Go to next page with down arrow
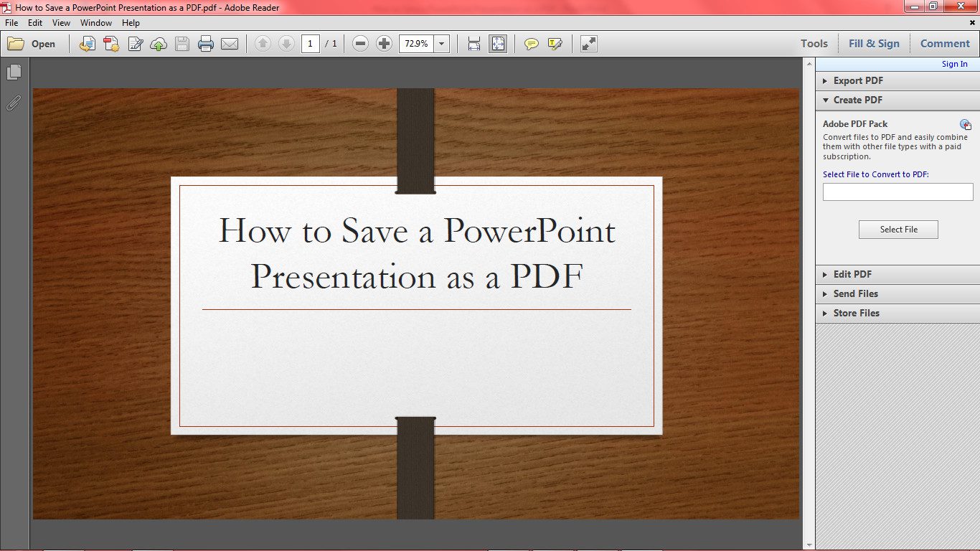The image size is (980, 551). tap(286, 44)
